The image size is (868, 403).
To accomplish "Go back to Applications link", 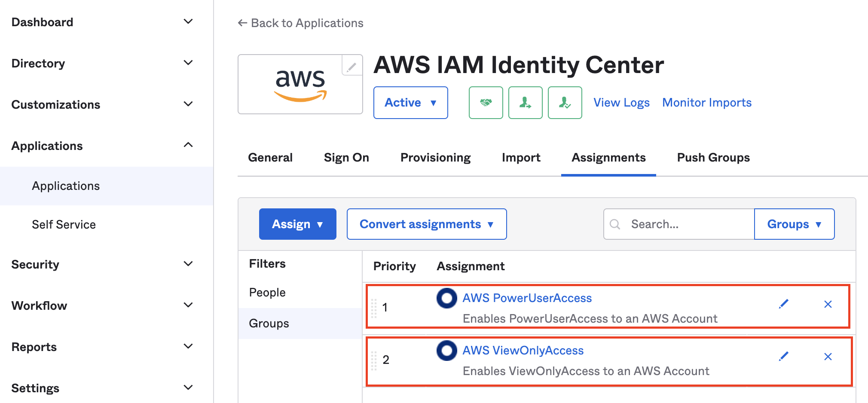I will click(x=300, y=23).
